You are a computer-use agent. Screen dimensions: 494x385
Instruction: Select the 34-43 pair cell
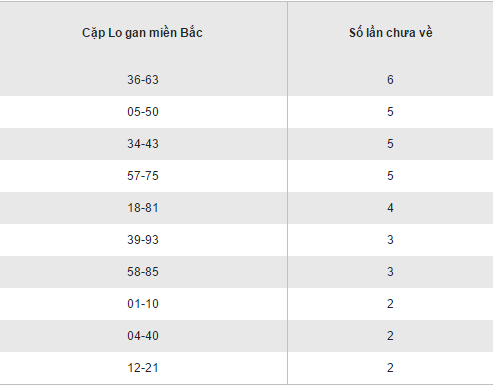click(143, 144)
